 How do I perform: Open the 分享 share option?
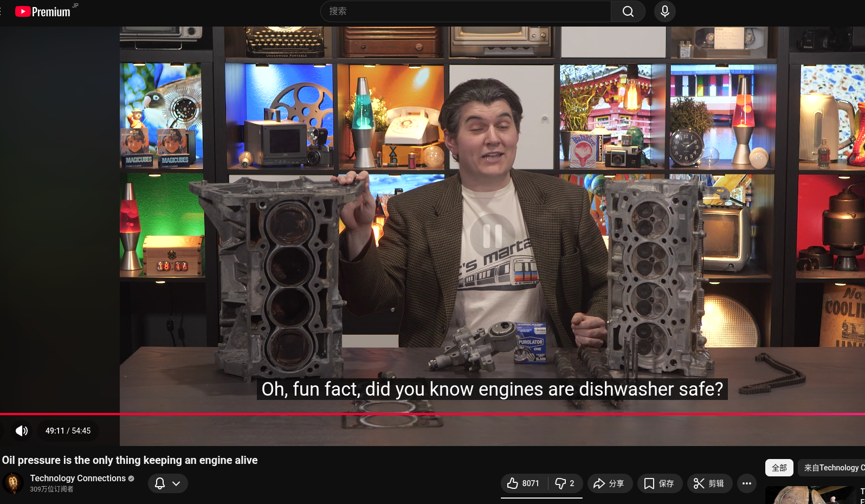coord(609,483)
